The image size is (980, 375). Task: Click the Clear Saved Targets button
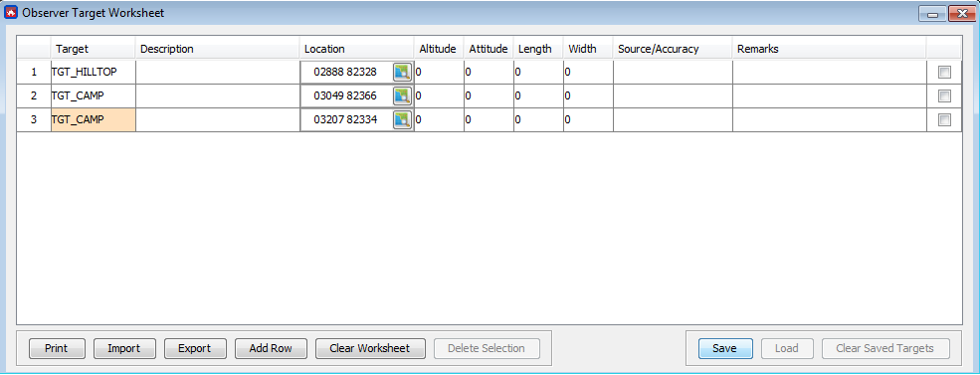(885, 348)
